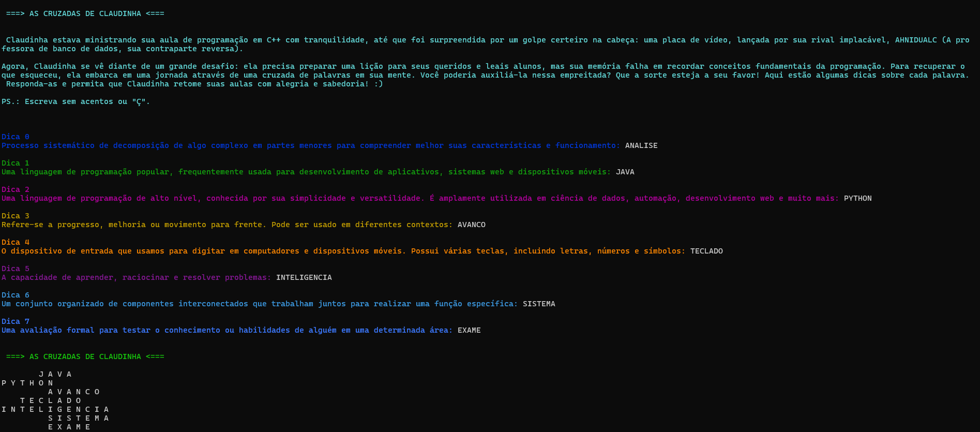The image size is (980, 432).
Task: Click the hint text starting 'Uma avaliação formal'
Action: click(x=227, y=330)
